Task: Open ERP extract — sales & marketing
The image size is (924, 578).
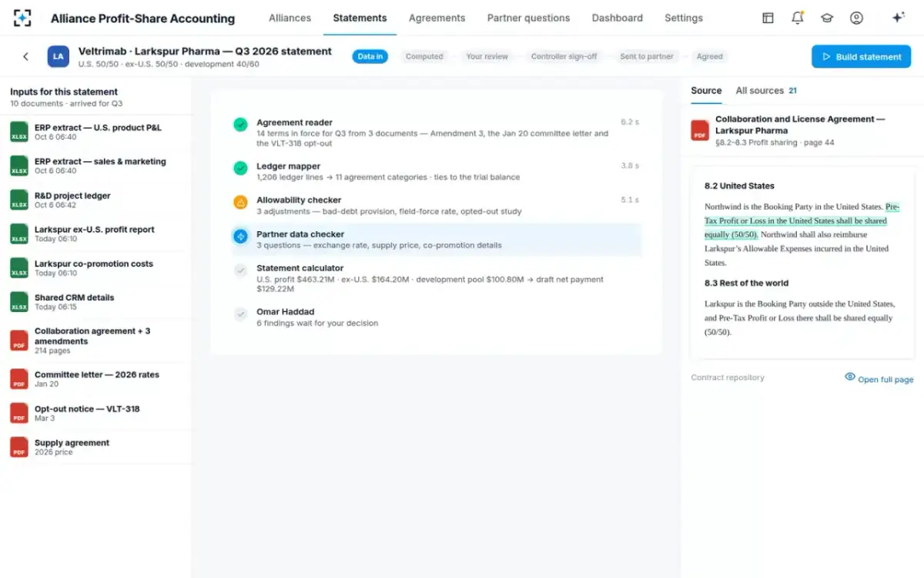Action: (95, 166)
